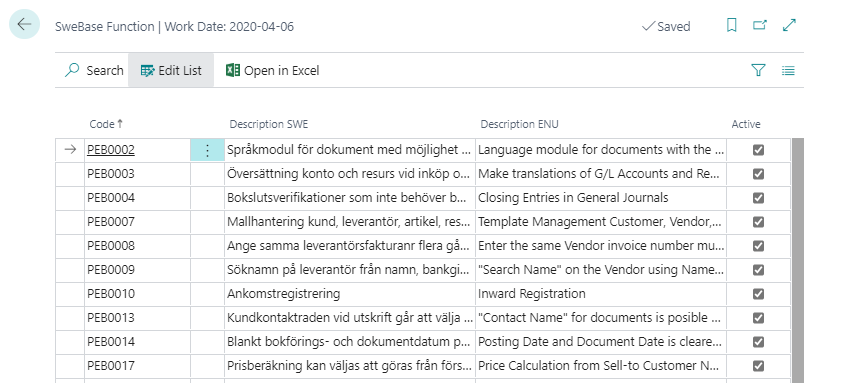The width and height of the screenshot is (859, 383).
Task: Select the PEB0004 code cell
Action: pos(138,198)
